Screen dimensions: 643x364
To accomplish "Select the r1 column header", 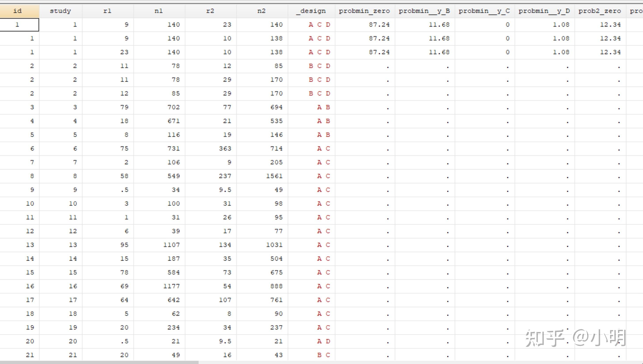I will point(108,11).
